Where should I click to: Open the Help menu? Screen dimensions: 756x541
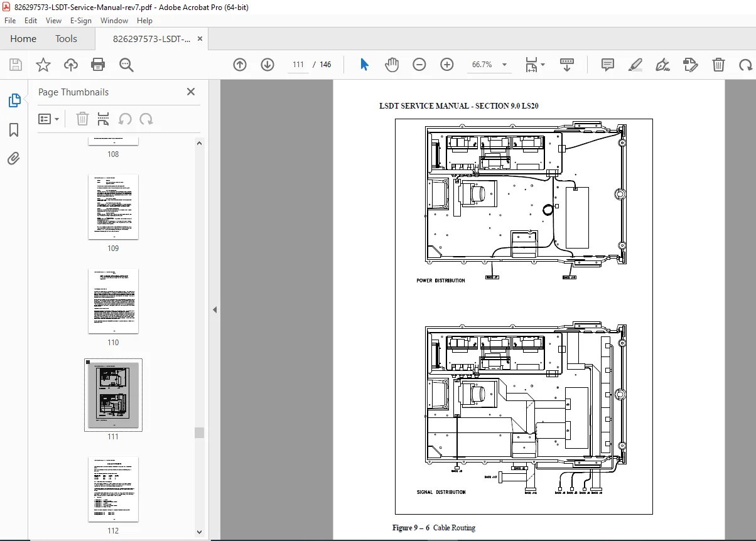[x=144, y=21]
